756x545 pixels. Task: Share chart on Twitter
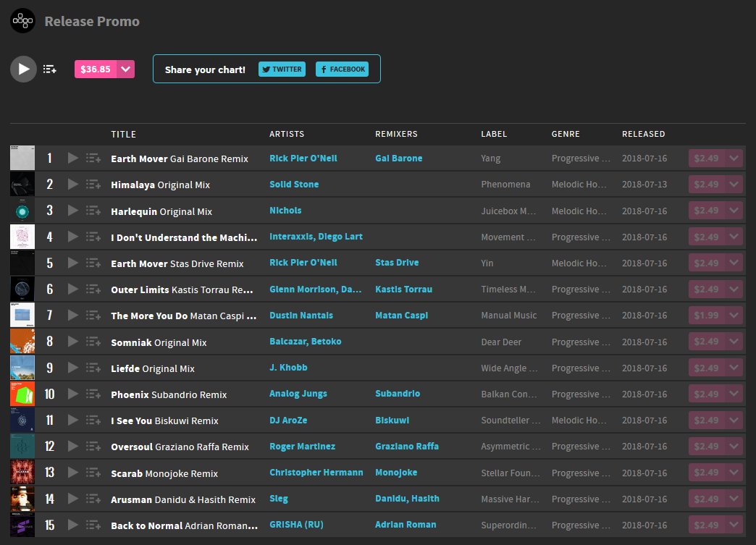pyautogui.click(x=282, y=69)
